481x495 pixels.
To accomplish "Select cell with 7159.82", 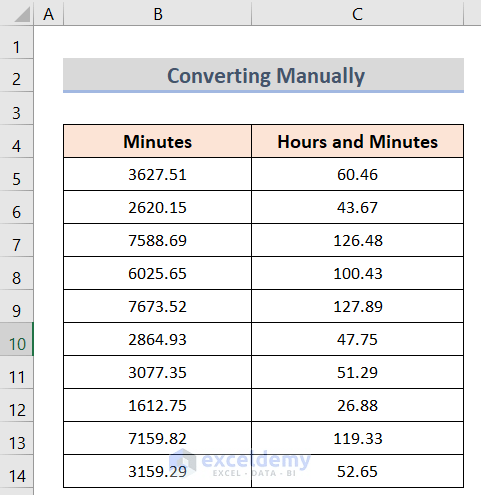I will (157, 438).
